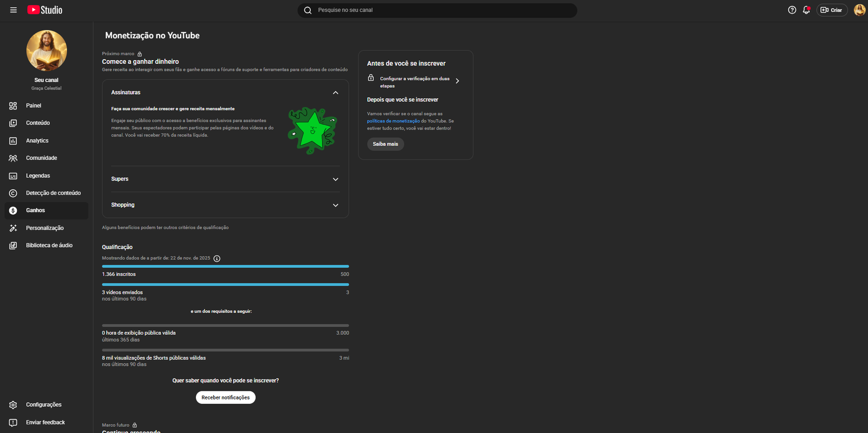Expand the Shopping section

pos(335,205)
